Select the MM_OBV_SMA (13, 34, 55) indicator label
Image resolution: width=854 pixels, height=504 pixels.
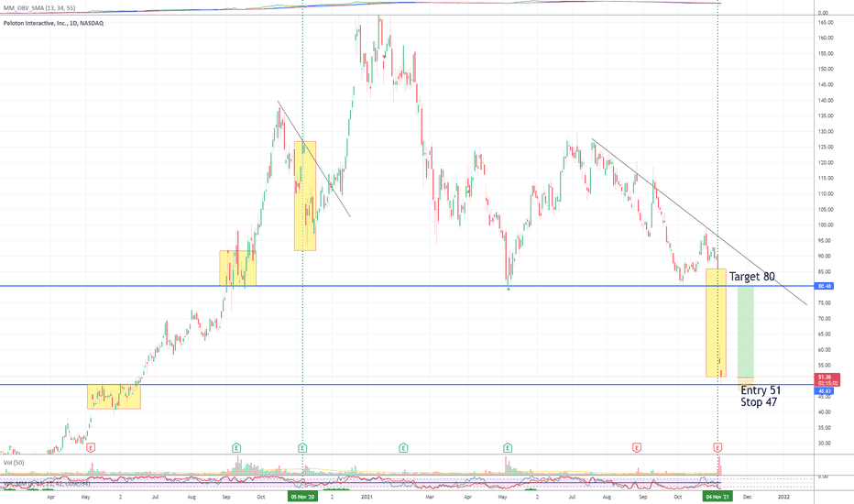point(39,8)
